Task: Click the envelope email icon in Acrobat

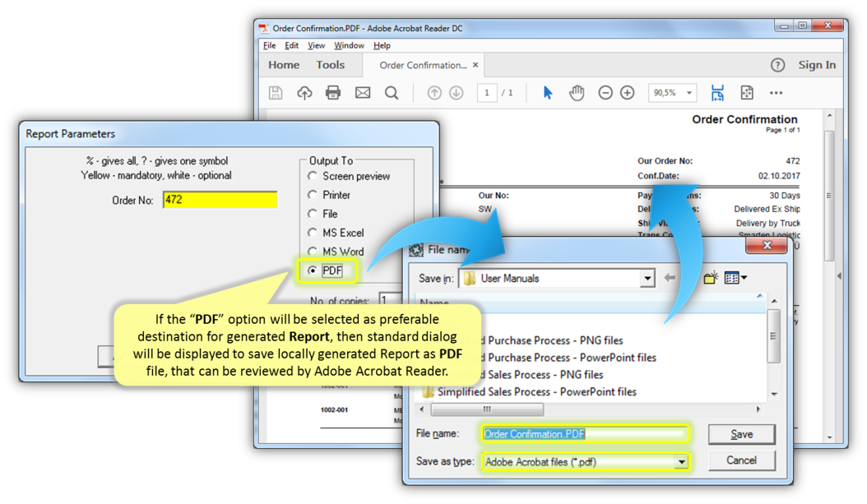Action: (363, 93)
